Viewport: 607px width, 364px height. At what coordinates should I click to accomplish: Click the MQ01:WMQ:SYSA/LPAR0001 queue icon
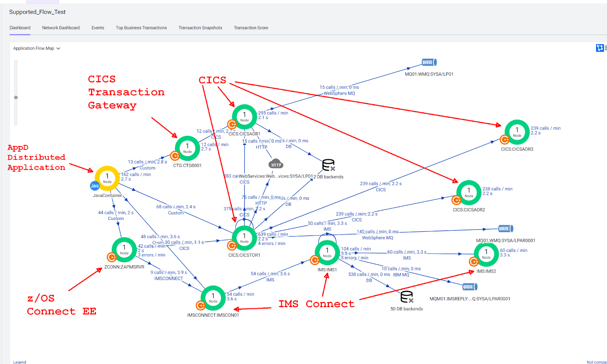[505, 229]
